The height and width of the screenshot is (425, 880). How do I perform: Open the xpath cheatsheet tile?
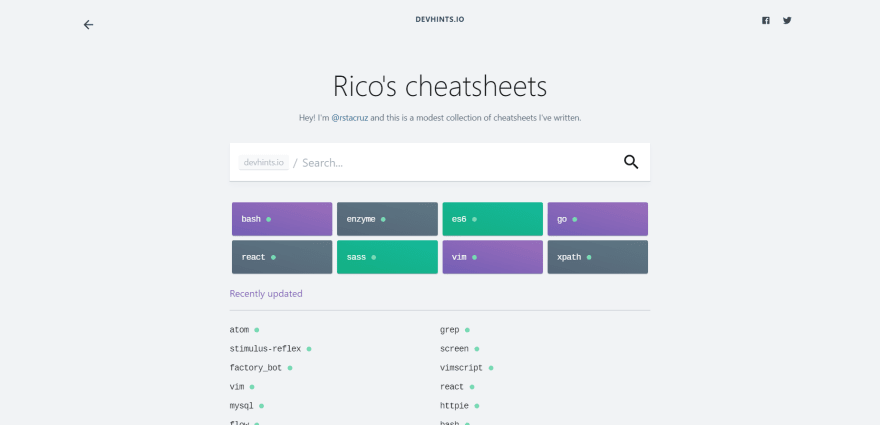(598, 257)
